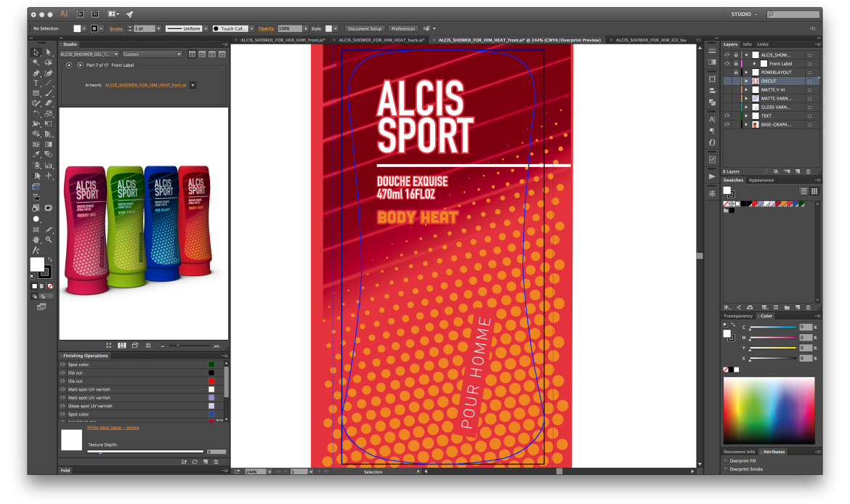Switch to the Links panel tab
The height and width of the screenshot is (504, 850).
pyautogui.click(x=763, y=44)
